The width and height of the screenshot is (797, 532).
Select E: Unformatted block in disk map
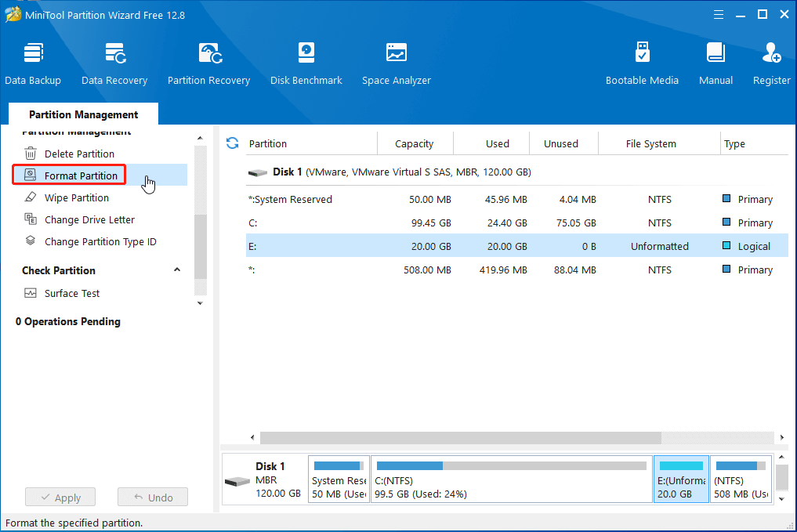click(x=680, y=480)
